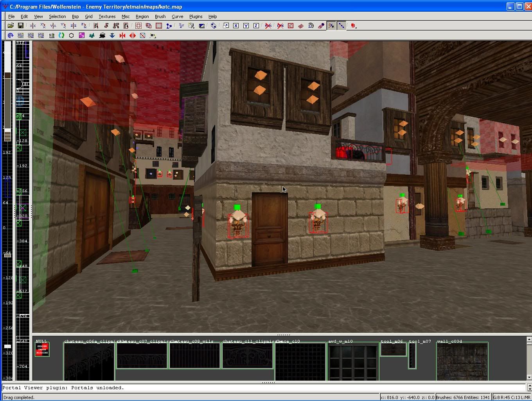The height and width of the screenshot is (401, 532).
Task: Click the green trees toolbar icon
Action: click(x=92, y=36)
